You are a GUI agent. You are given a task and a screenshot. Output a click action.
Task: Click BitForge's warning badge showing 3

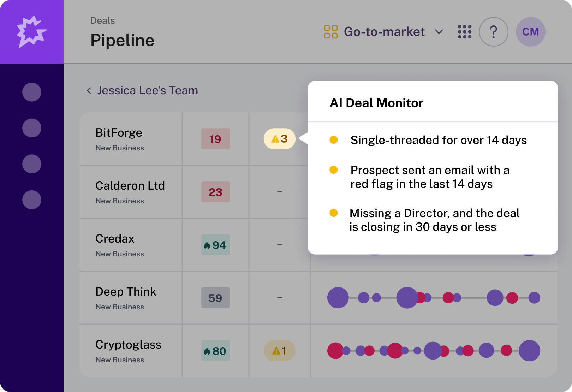coord(279,139)
